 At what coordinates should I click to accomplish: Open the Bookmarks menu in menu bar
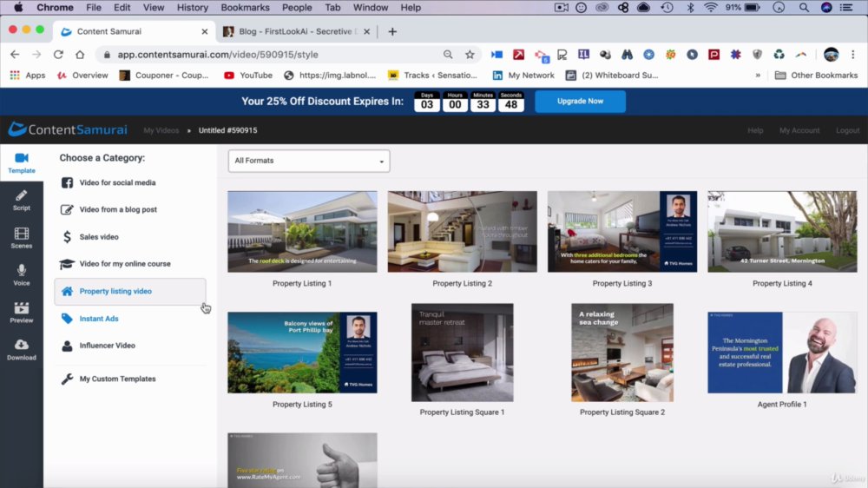tap(245, 8)
